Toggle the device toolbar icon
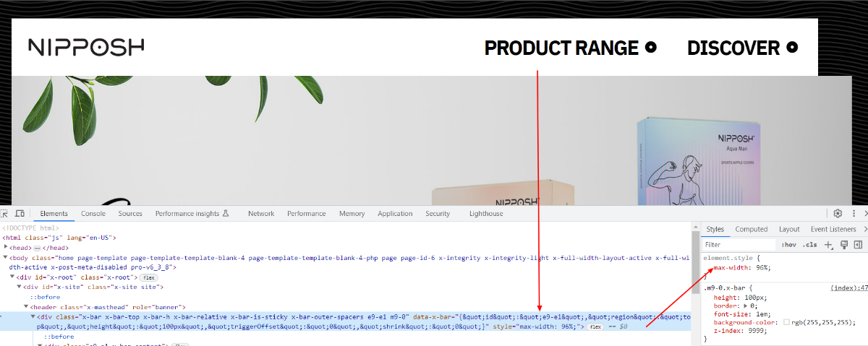868x346 pixels. 20,214
